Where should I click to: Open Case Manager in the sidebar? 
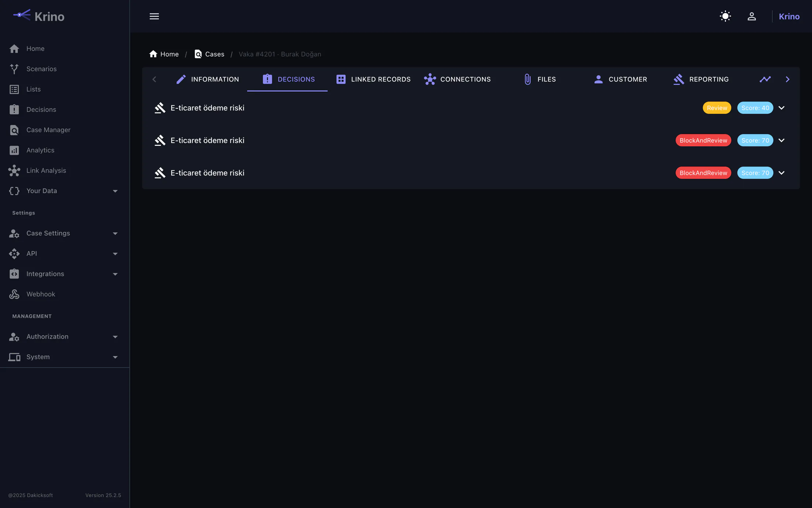click(x=65, y=130)
